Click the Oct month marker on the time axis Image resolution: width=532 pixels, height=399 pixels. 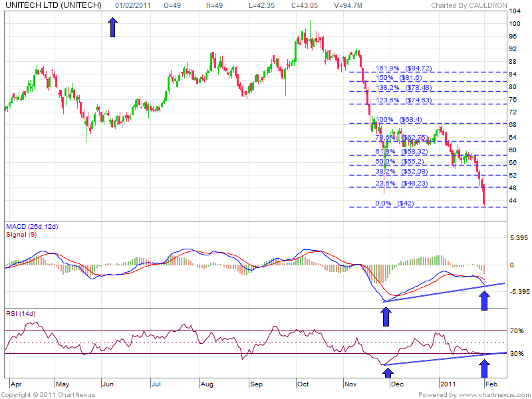303,384
